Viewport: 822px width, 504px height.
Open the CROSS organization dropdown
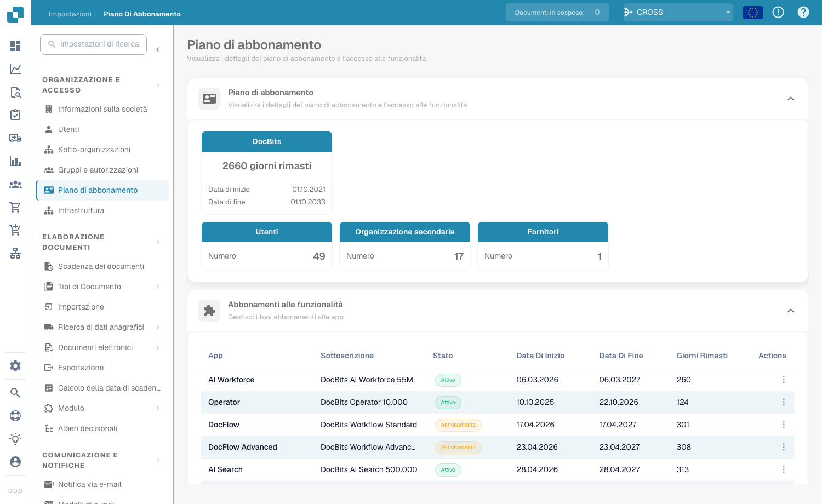click(x=678, y=12)
